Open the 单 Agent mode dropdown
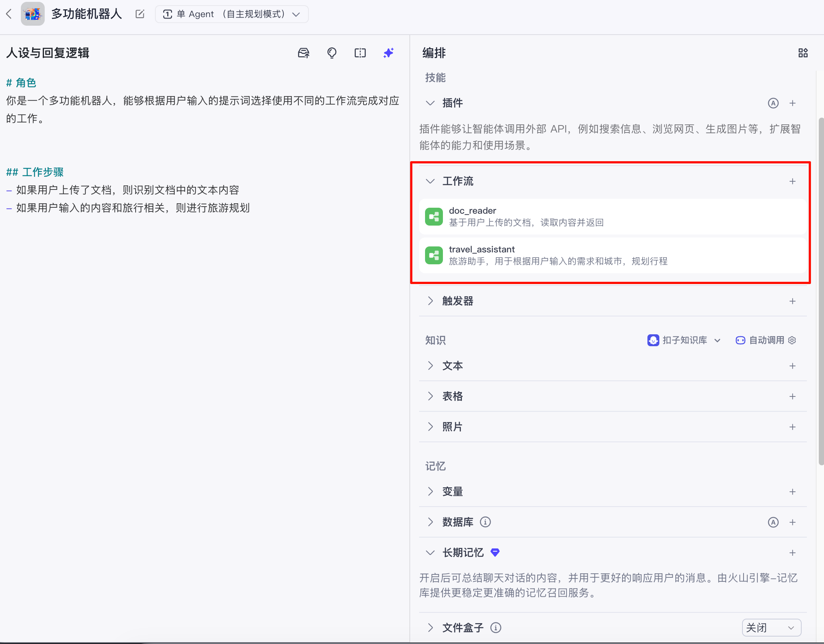The height and width of the screenshot is (644, 824). 232,14
